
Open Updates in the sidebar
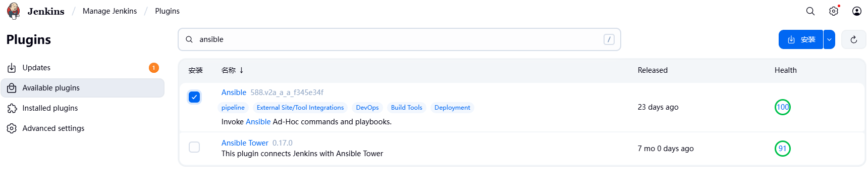[x=82, y=68]
